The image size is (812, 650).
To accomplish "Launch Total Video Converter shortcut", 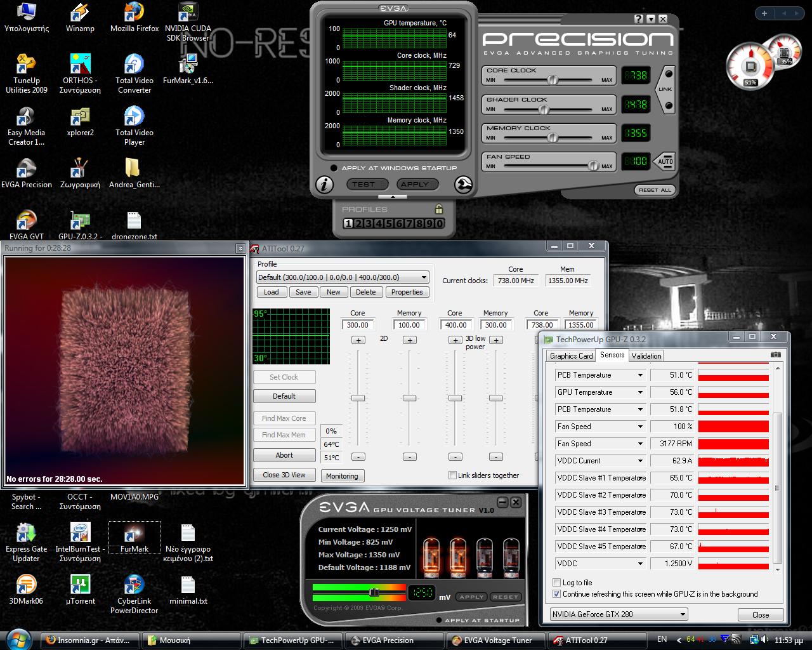I will tap(134, 74).
